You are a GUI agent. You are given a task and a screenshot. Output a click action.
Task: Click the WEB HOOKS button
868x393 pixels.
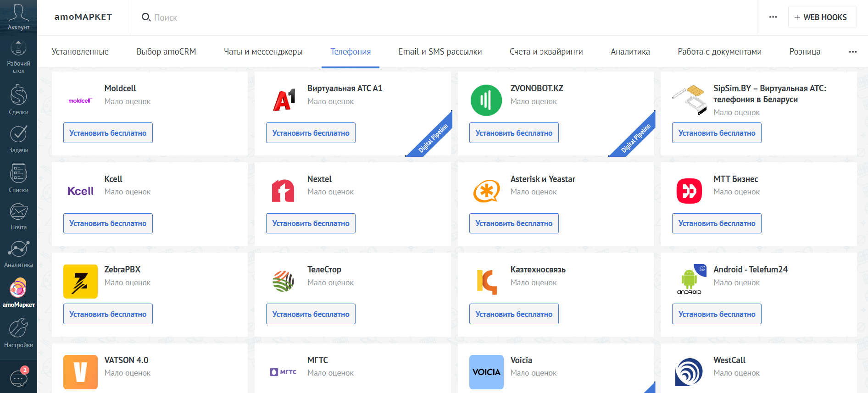(x=822, y=17)
